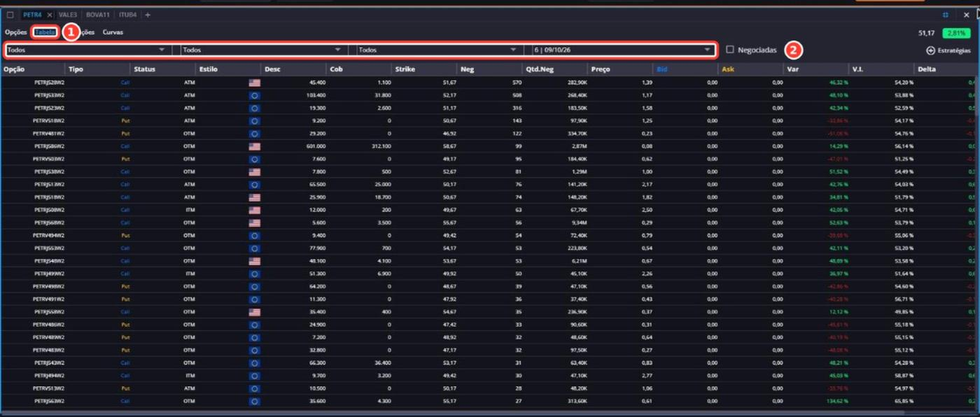
Task: Click the US flag icon in PETRJS58W2 row
Action: coord(254,312)
